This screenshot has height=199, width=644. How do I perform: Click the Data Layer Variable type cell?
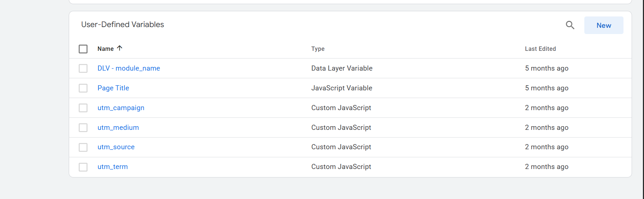[342, 68]
